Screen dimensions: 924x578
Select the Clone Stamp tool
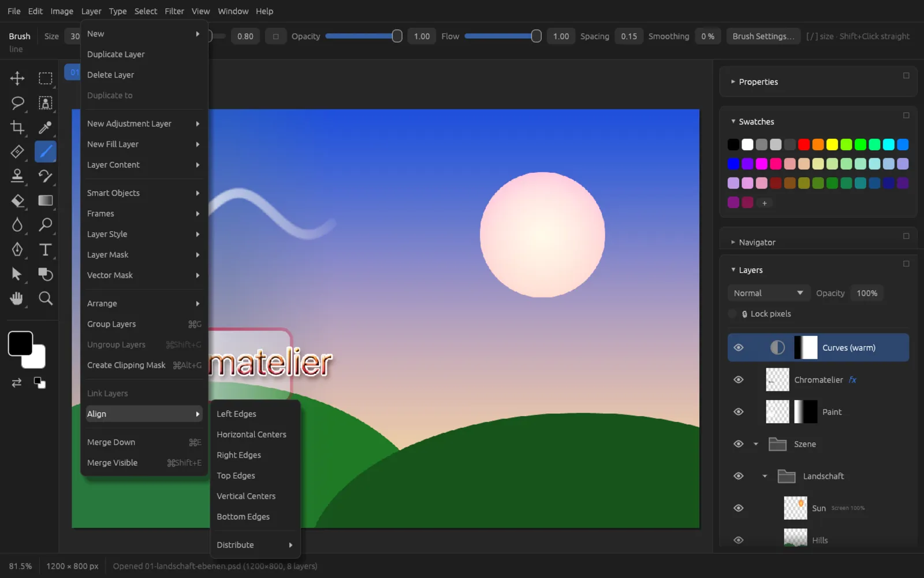coord(17,176)
